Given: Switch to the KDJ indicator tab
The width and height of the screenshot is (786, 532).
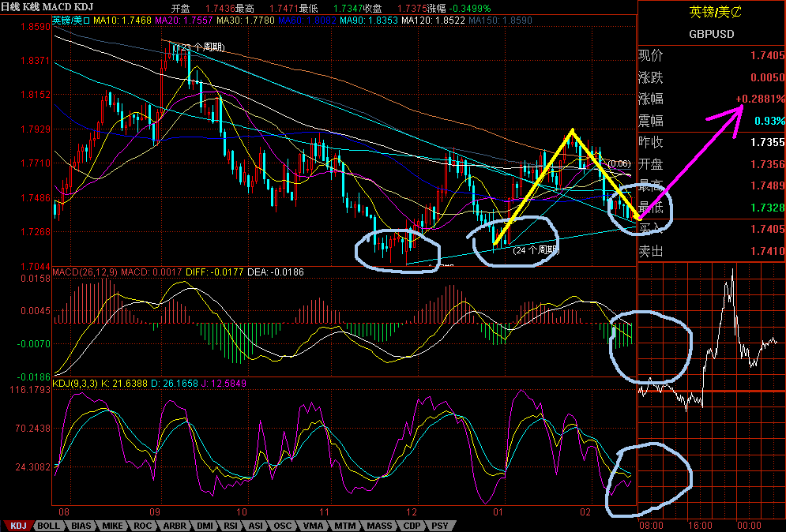Looking at the screenshot, I should tap(17, 526).
